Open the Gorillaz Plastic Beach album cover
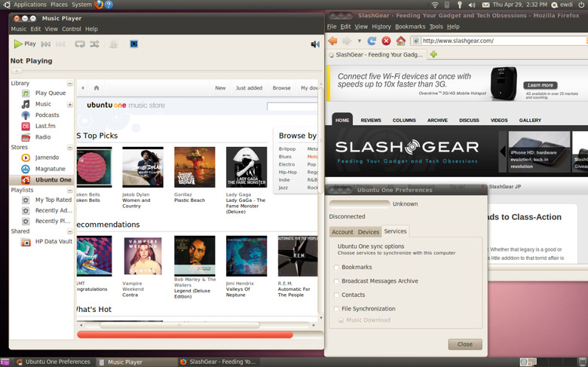The width and height of the screenshot is (588, 367). pyautogui.click(x=194, y=167)
